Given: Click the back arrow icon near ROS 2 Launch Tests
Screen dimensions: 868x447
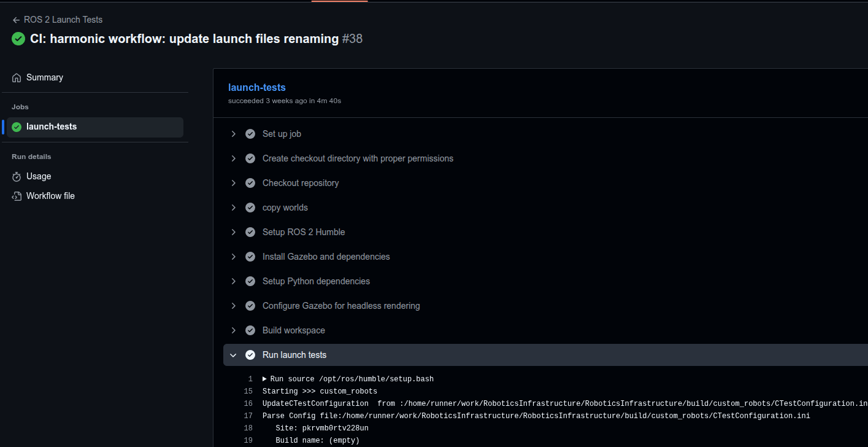Looking at the screenshot, I should [x=16, y=20].
